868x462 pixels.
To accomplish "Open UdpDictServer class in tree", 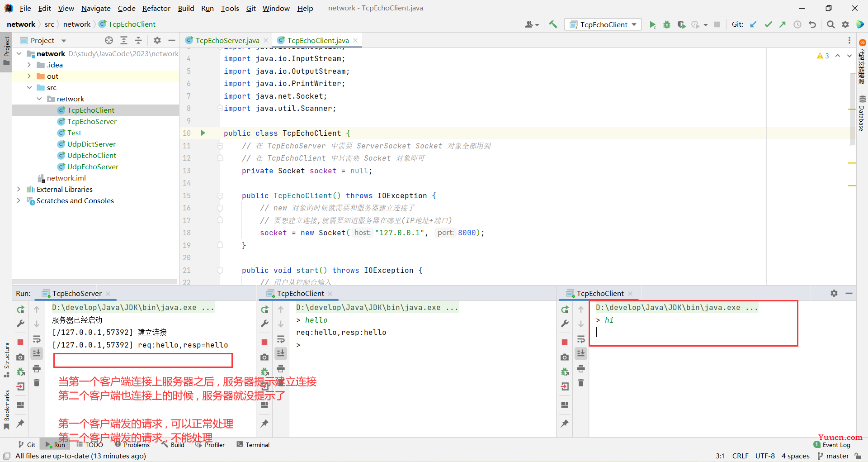I will point(91,144).
